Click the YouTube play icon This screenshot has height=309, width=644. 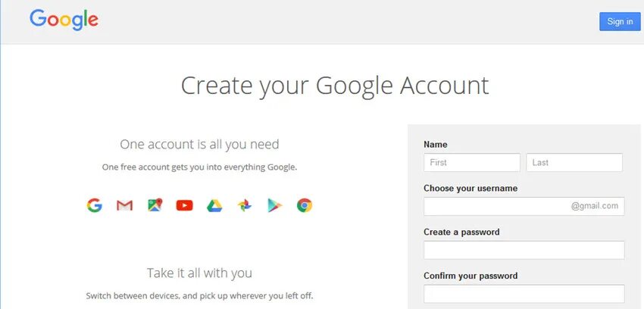pos(184,205)
